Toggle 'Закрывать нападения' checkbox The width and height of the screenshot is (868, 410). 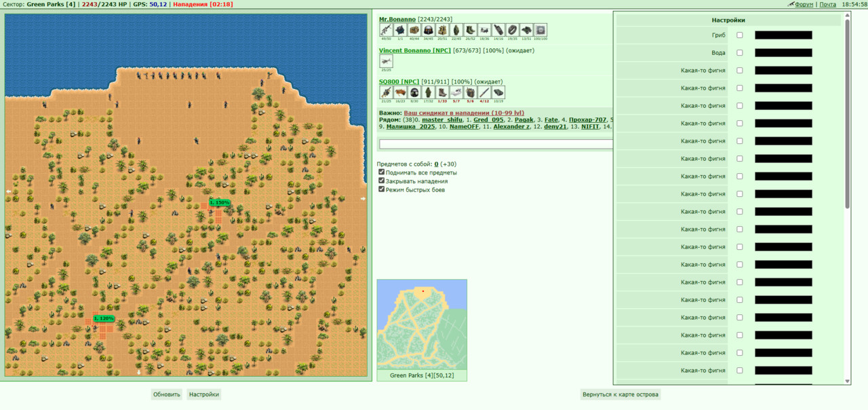point(382,181)
